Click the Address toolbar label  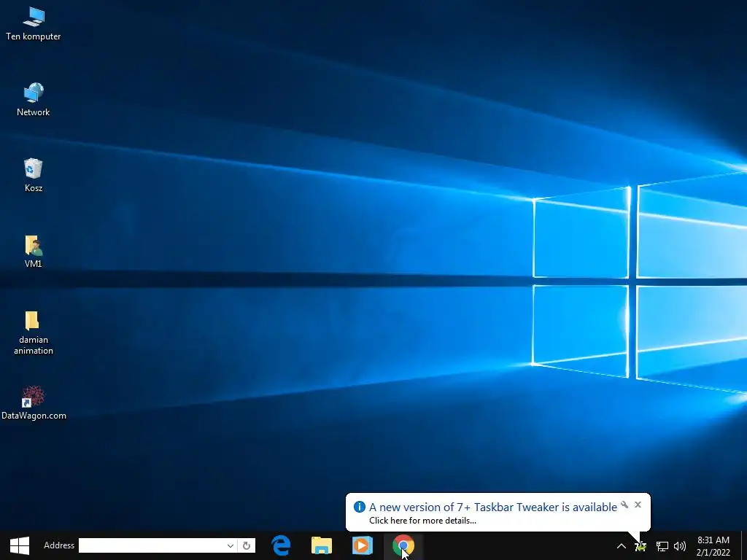point(59,545)
